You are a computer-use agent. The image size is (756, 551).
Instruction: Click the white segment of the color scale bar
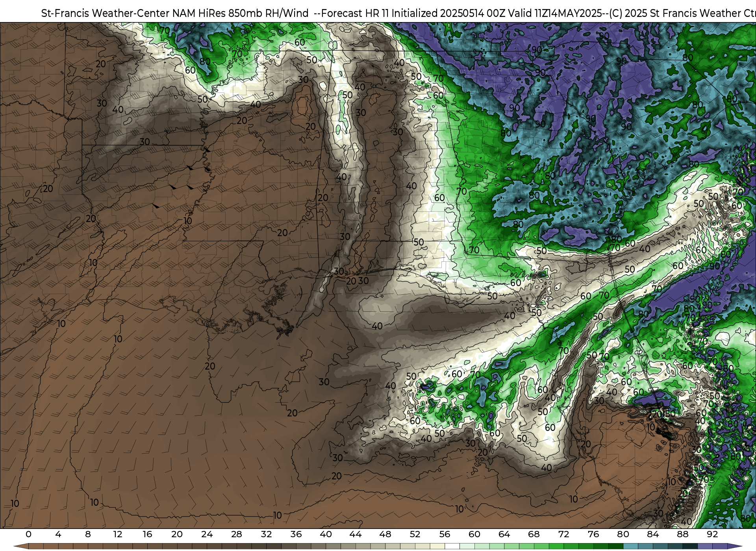452,546
